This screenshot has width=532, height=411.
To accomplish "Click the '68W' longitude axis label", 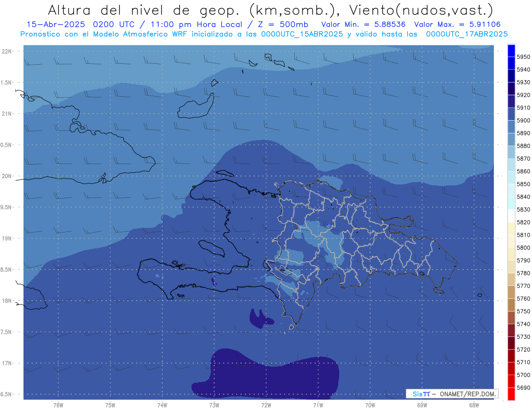I will click(x=474, y=405).
